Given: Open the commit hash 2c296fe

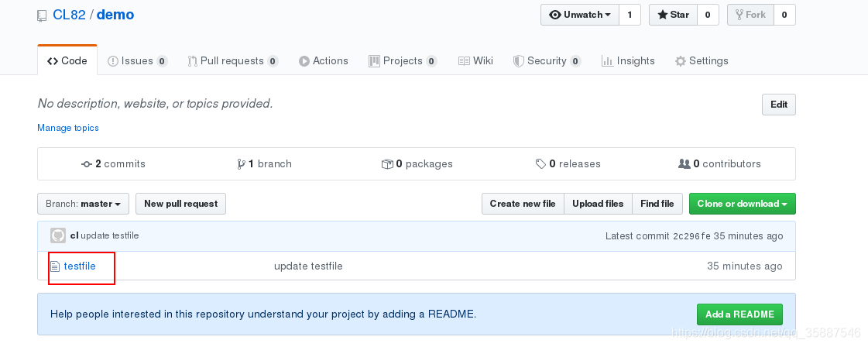Looking at the screenshot, I should 691,236.
